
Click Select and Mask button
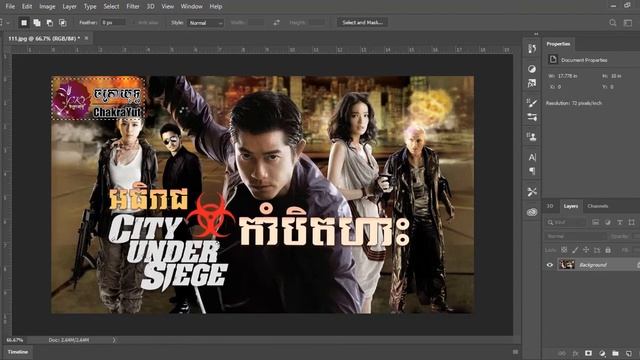pyautogui.click(x=362, y=22)
